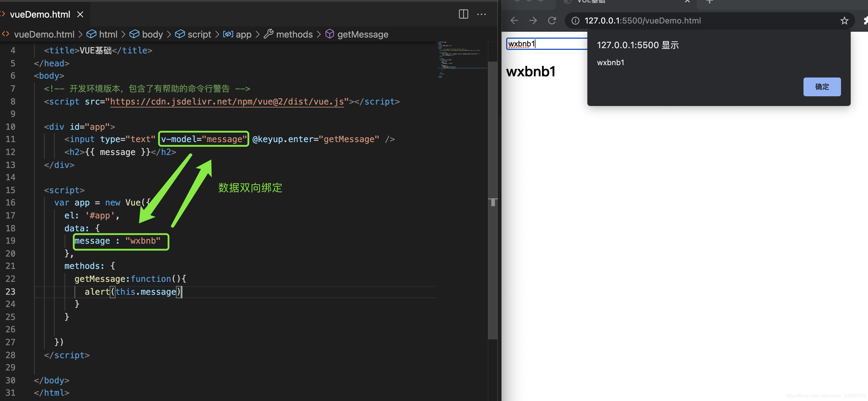View site information icon in address bar
Screen dimensions: 868x401
[575, 21]
